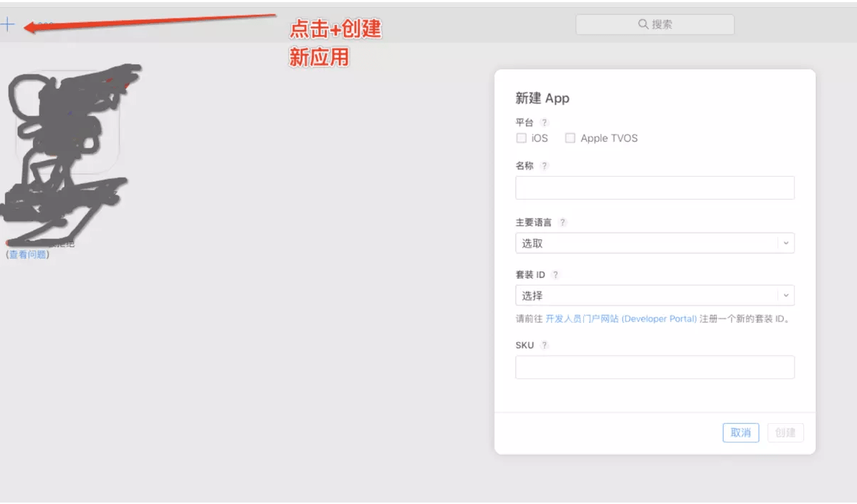Click the chevron arrow on the 套装 ID selector
The width and height of the screenshot is (857, 504).
coord(787,295)
